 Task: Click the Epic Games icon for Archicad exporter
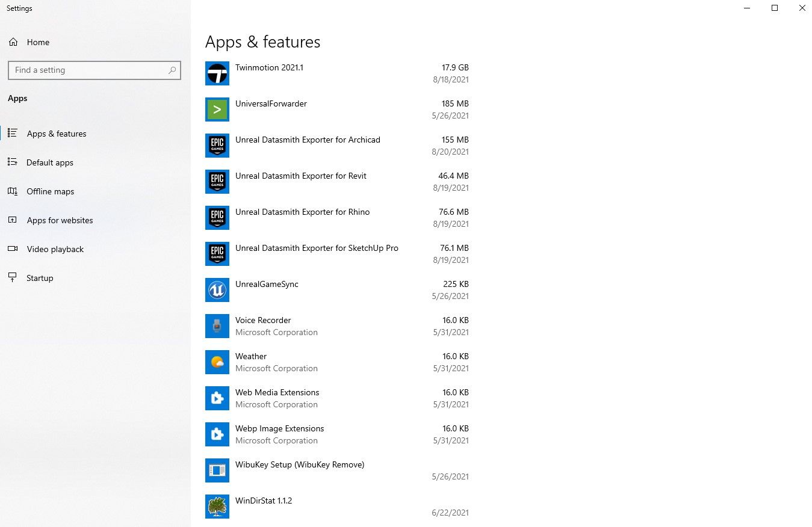217,146
